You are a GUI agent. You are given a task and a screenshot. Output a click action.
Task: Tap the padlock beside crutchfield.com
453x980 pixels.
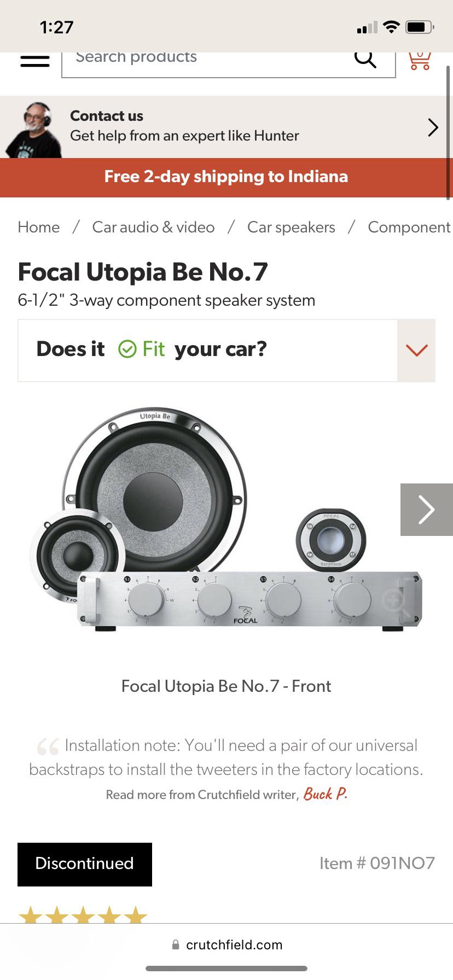coord(176,944)
